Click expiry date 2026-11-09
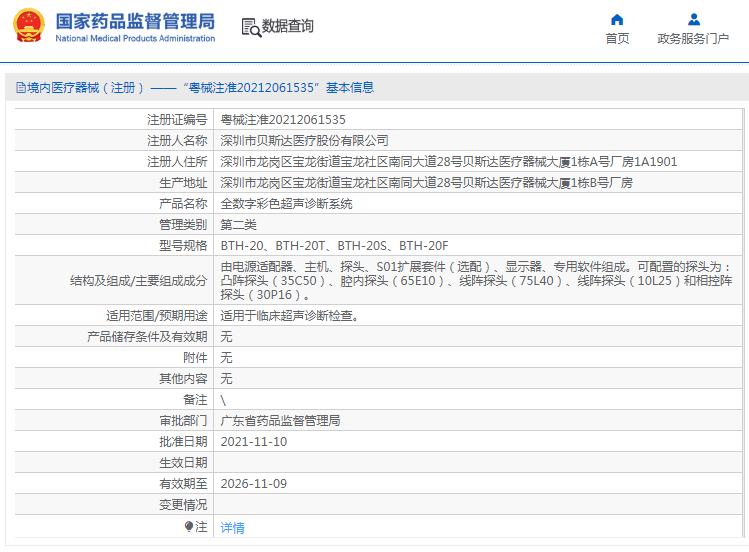 click(x=254, y=483)
